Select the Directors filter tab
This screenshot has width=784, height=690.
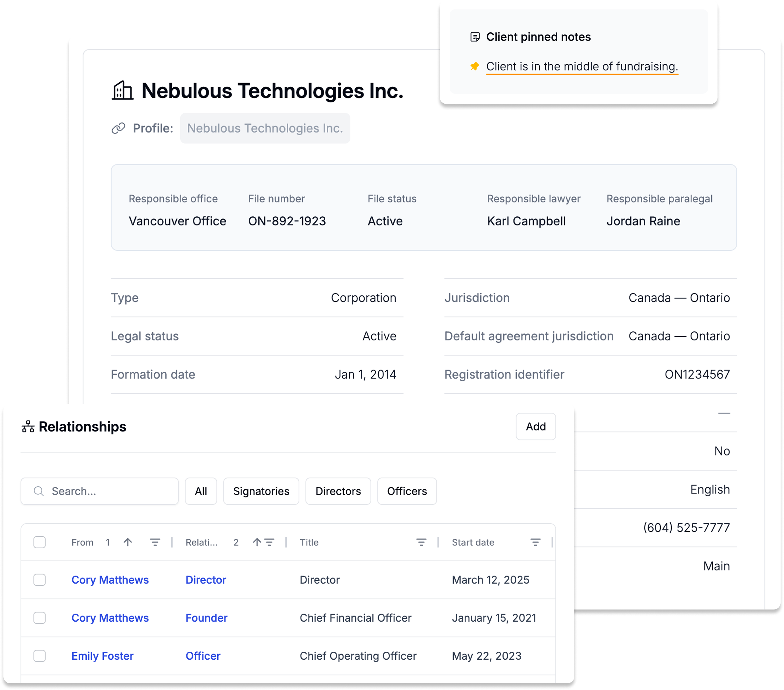(338, 491)
